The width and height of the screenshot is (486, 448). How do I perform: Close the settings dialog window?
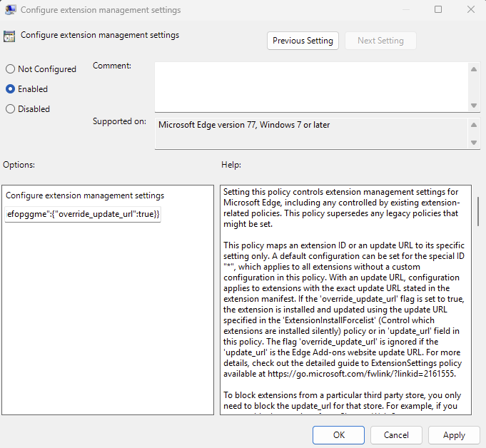point(471,9)
